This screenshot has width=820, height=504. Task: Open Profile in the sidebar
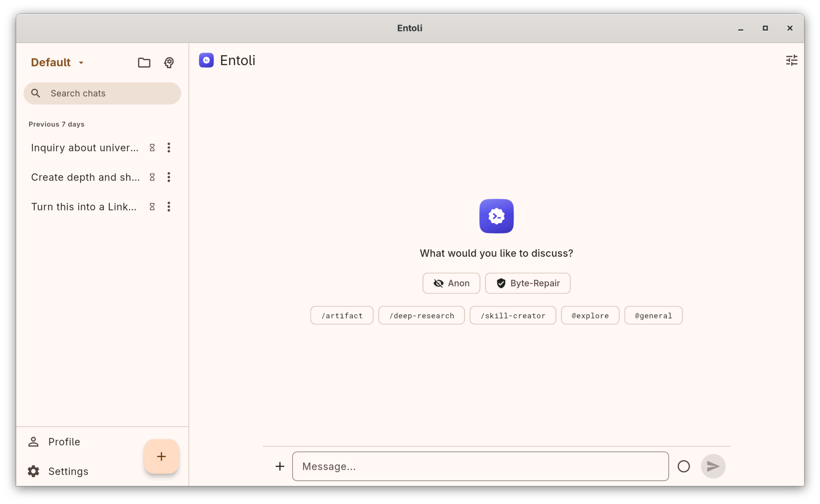tap(64, 442)
